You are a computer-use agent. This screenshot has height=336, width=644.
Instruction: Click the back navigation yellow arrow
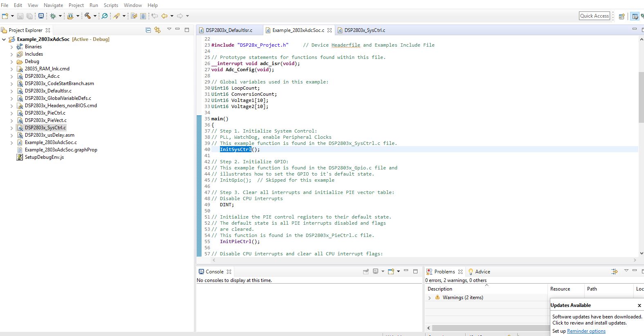[x=164, y=16]
